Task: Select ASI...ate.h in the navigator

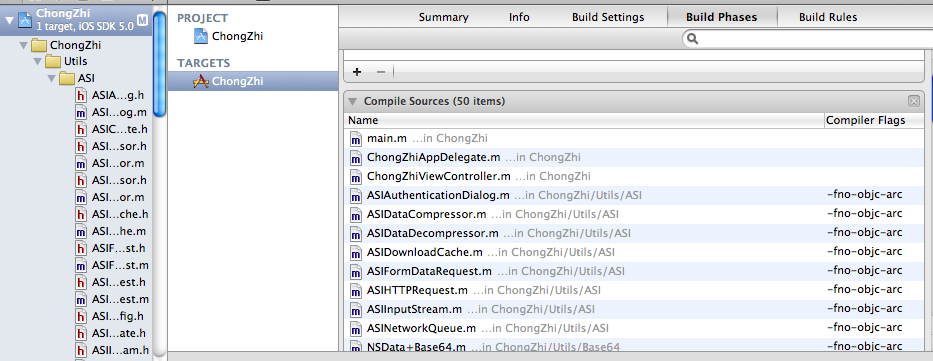Action: click(x=118, y=333)
